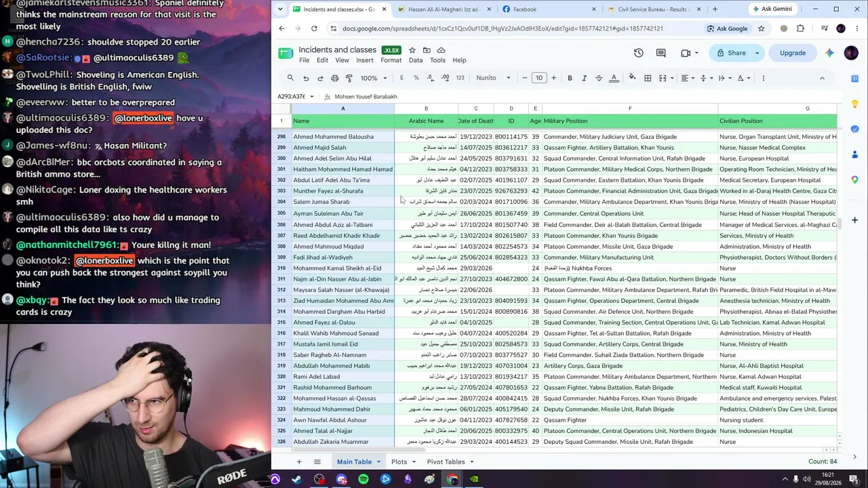
Task: Open the borders tool
Action: [x=648, y=78]
